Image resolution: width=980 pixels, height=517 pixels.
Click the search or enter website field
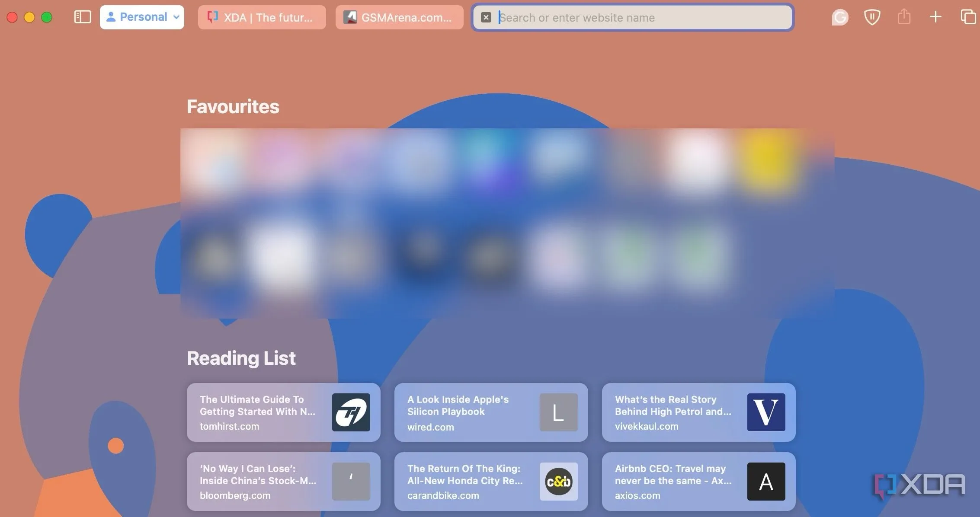point(640,17)
